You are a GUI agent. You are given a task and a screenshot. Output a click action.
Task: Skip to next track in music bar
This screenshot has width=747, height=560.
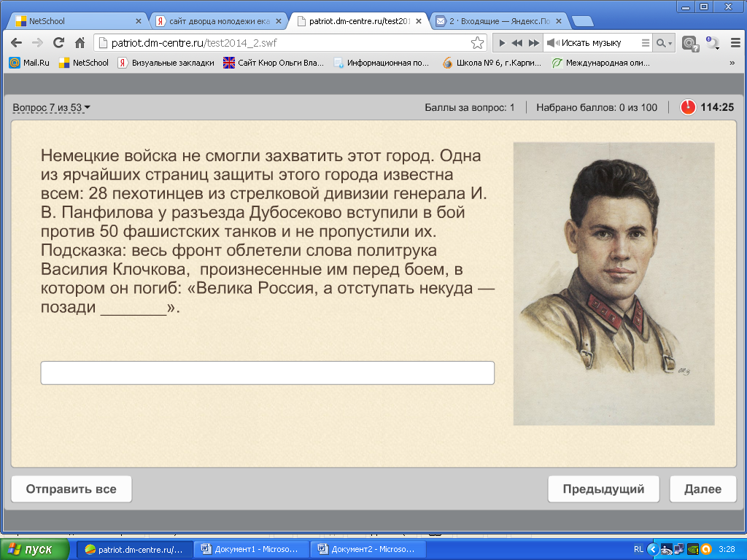click(534, 43)
